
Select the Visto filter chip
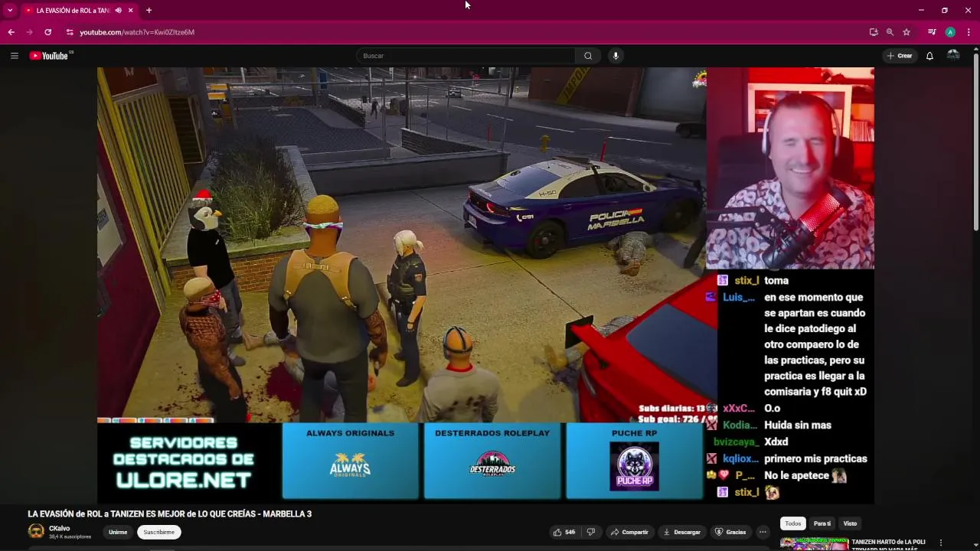point(850,523)
